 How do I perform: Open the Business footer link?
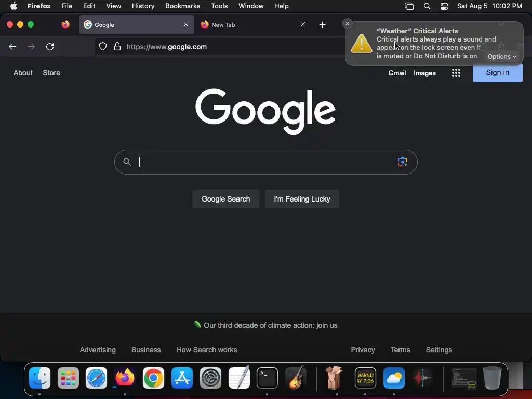146,350
